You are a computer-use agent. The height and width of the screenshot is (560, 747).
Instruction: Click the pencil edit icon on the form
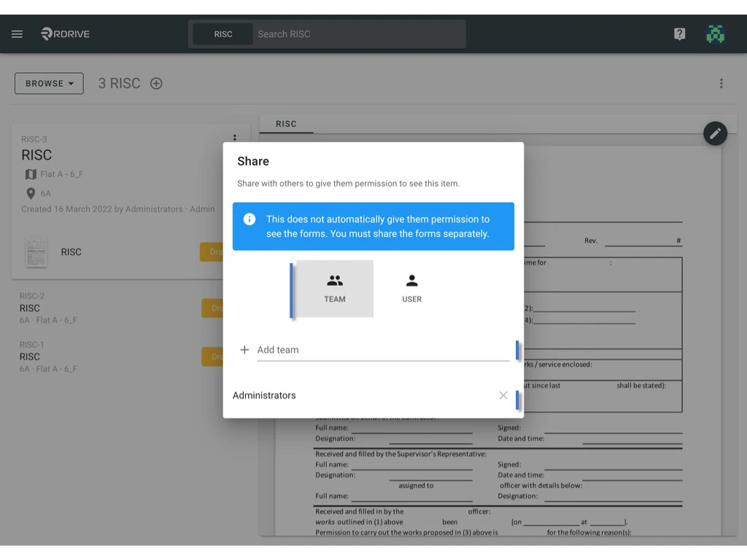pos(715,133)
